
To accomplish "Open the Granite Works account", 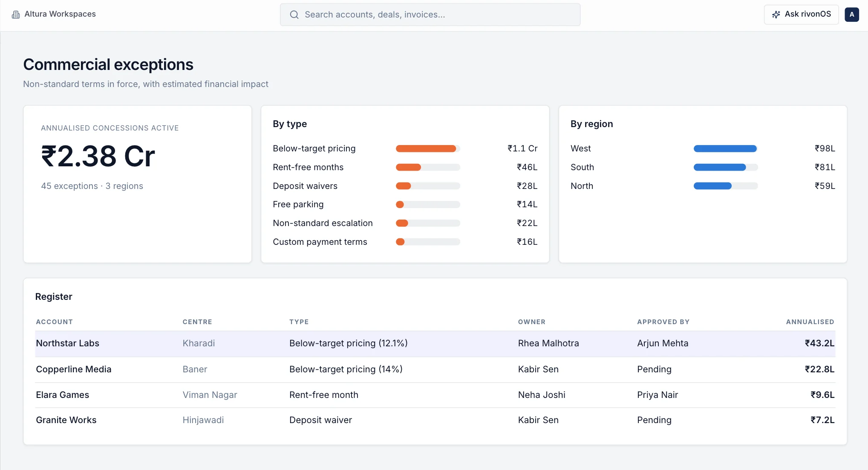I will 66,420.
